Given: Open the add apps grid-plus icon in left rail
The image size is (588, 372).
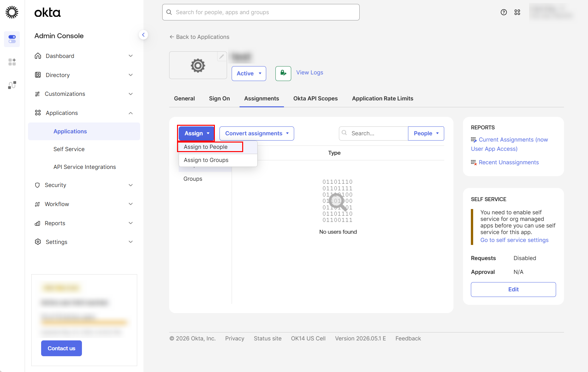Looking at the screenshot, I should point(12,62).
